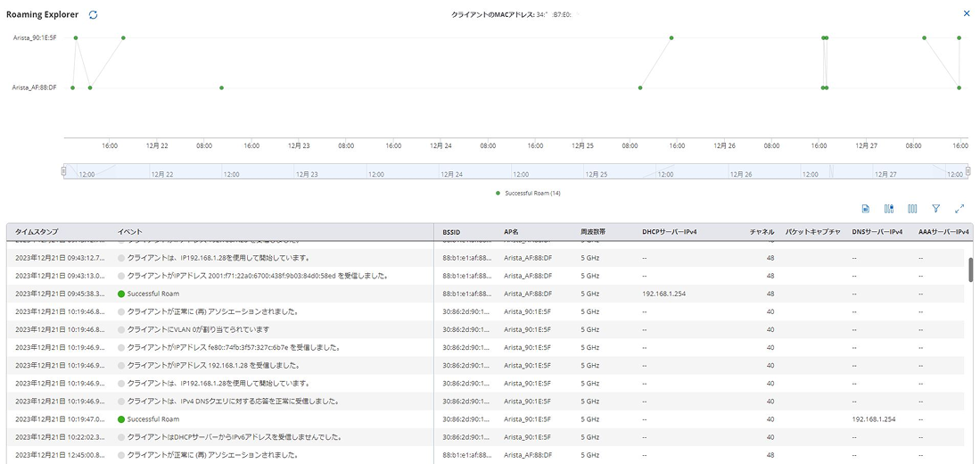Sort by the チャネル column header
This screenshot has height=464, width=980.
point(762,232)
